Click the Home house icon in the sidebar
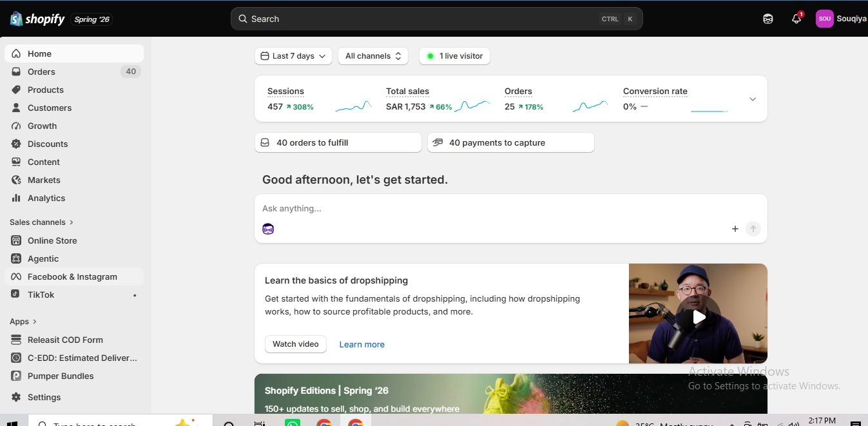Viewport: 868px width, 426px height. [16, 53]
